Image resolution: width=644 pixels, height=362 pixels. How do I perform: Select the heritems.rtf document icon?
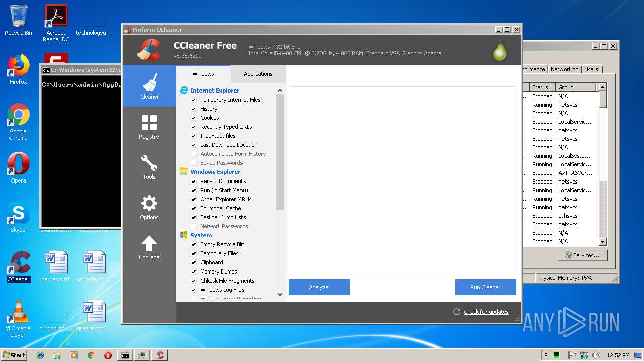(x=56, y=266)
